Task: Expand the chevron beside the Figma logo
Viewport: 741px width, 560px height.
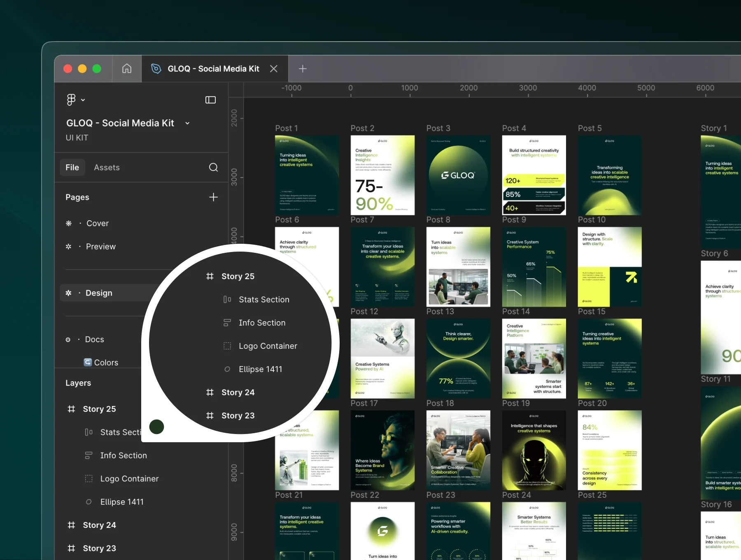Action: click(x=83, y=100)
